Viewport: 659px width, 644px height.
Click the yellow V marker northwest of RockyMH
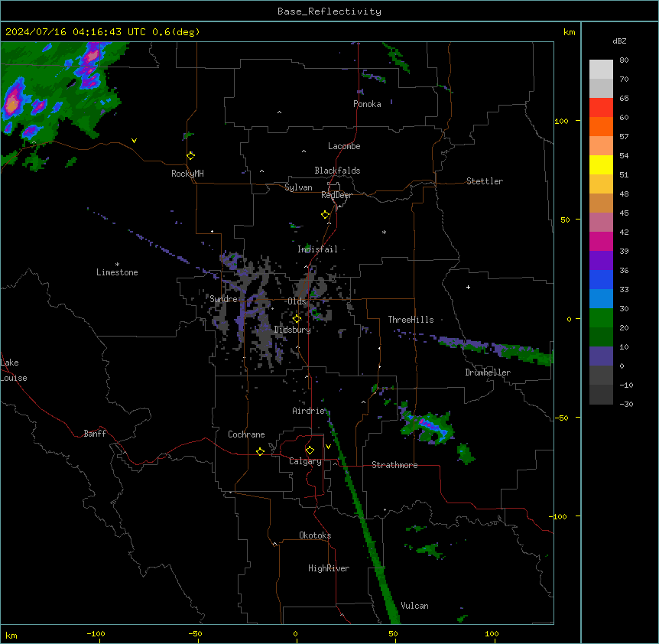(134, 141)
